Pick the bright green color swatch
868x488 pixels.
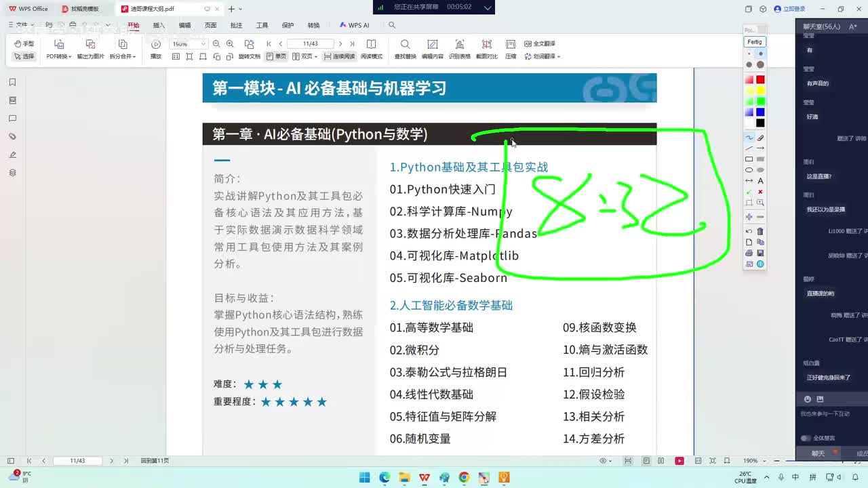tap(760, 101)
